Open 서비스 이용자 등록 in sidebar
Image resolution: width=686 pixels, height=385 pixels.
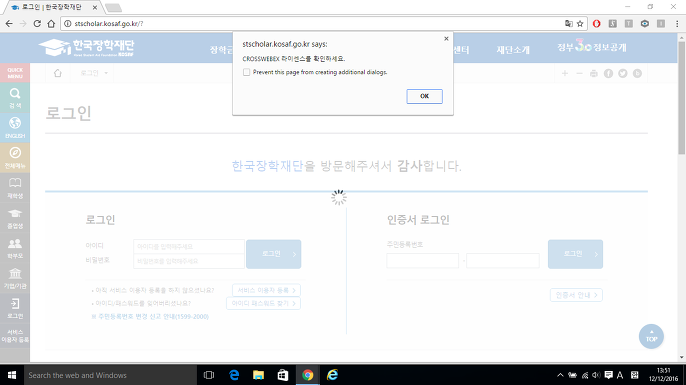click(x=15, y=336)
